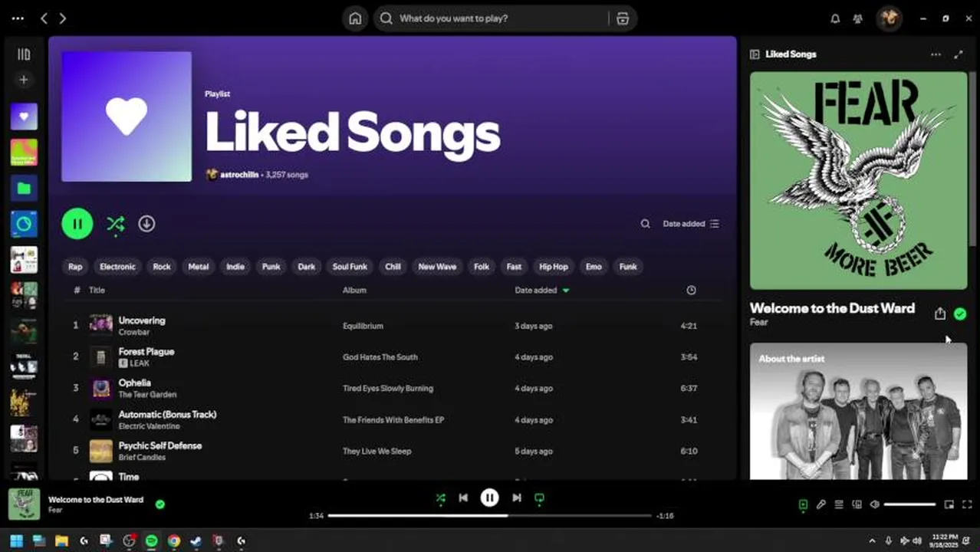
Task: Connect to a device icon
Action: (857, 504)
